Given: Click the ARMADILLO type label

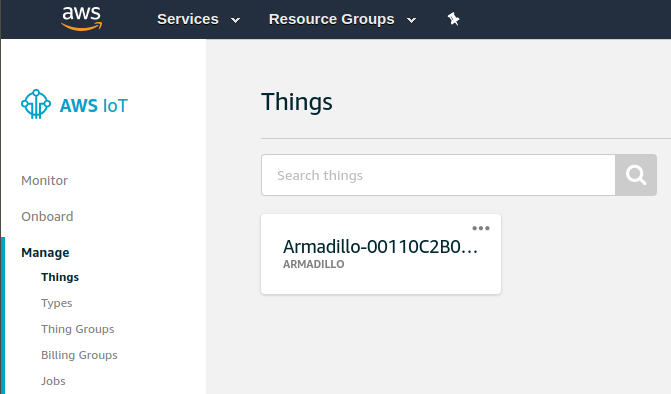Looking at the screenshot, I should tap(314, 264).
